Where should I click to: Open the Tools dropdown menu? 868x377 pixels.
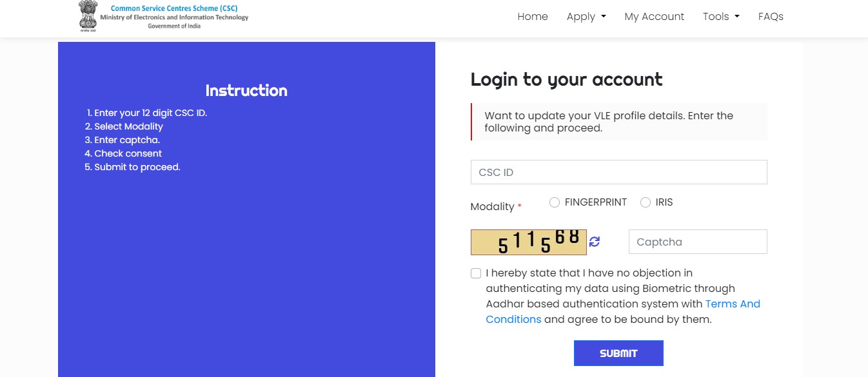pos(721,17)
